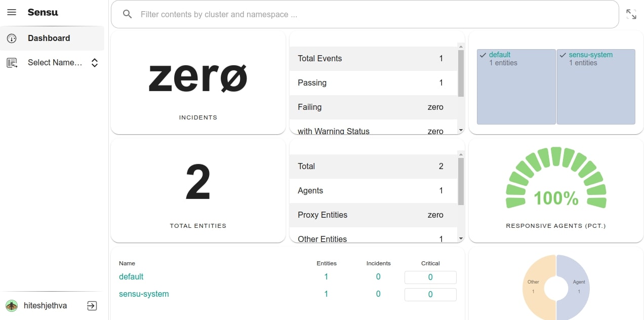644x320 pixels.
Task: Click the Other segment of the donut chart
Action: pyautogui.click(x=534, y=287)
